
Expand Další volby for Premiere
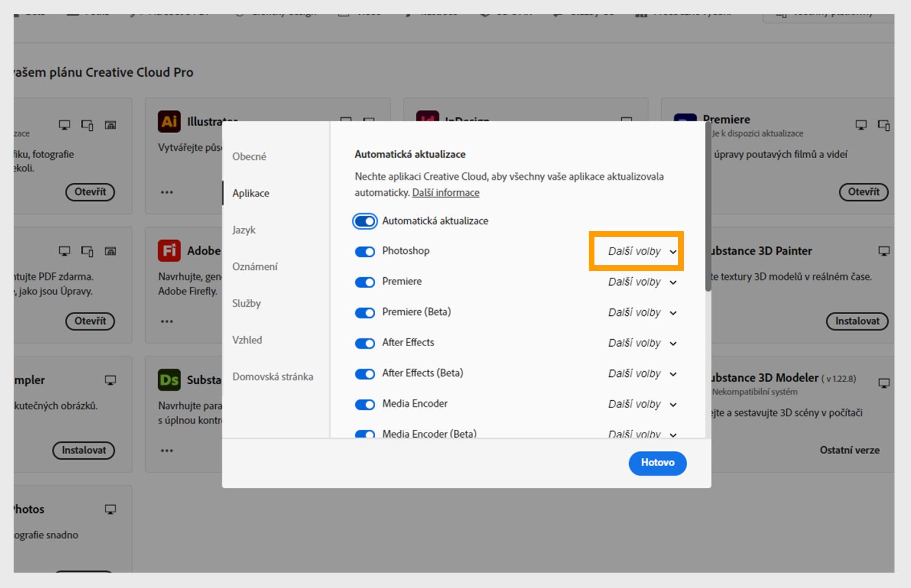point(642,282)
